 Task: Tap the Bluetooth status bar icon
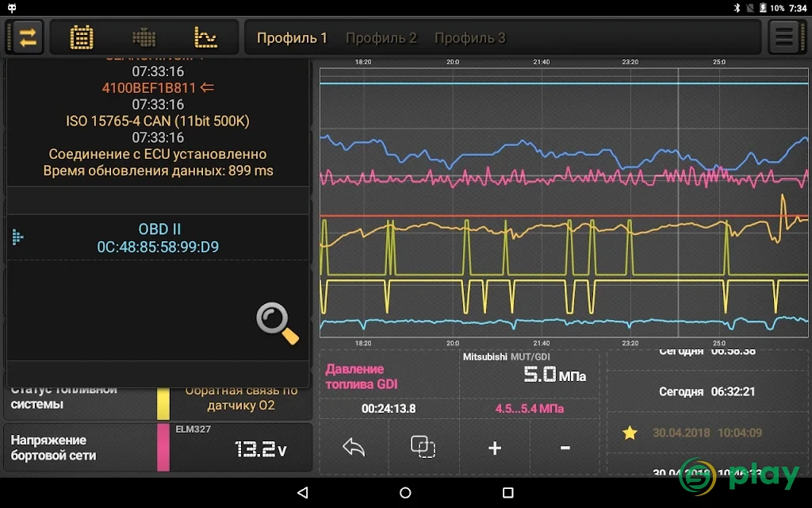coord(737,8)
